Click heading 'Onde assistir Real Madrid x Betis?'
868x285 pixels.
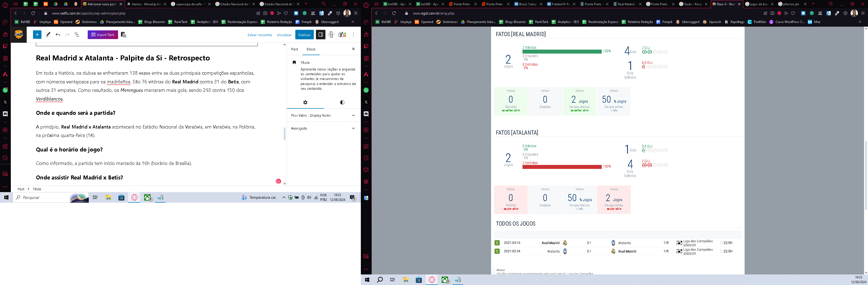click(x=79, y=177)
